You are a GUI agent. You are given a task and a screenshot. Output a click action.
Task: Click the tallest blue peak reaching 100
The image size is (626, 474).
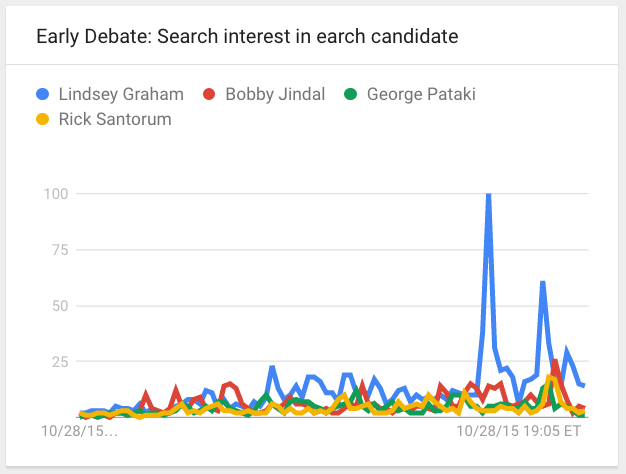[488, 196]
